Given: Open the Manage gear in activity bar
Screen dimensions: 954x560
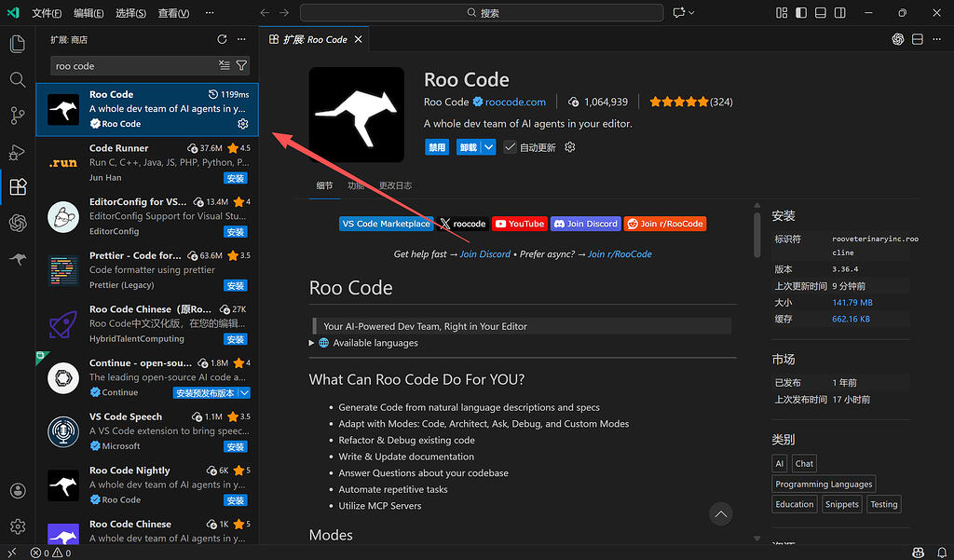Looking at the screenshot, I should point(18,526).
